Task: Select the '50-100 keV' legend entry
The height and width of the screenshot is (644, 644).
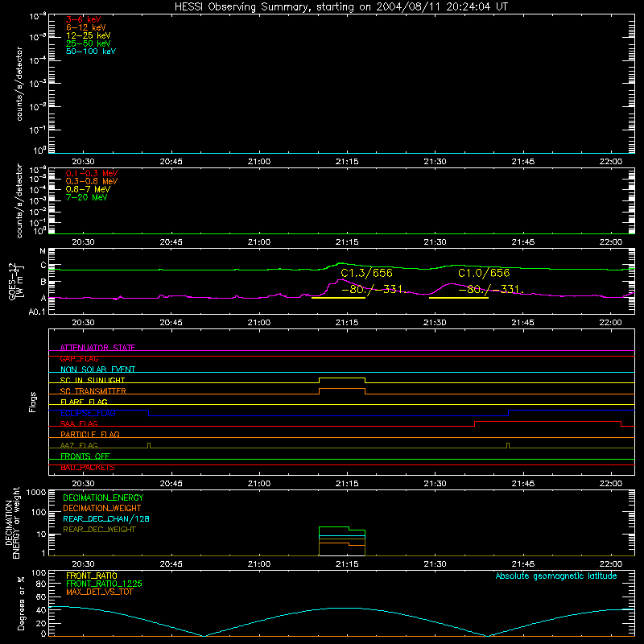Action: point(91,52)
